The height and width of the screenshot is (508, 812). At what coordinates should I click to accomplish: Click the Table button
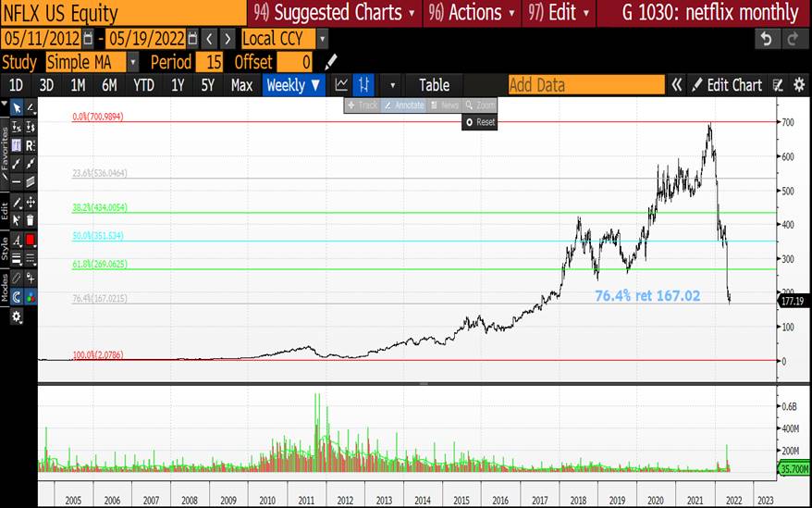click(x=434, y=85)
